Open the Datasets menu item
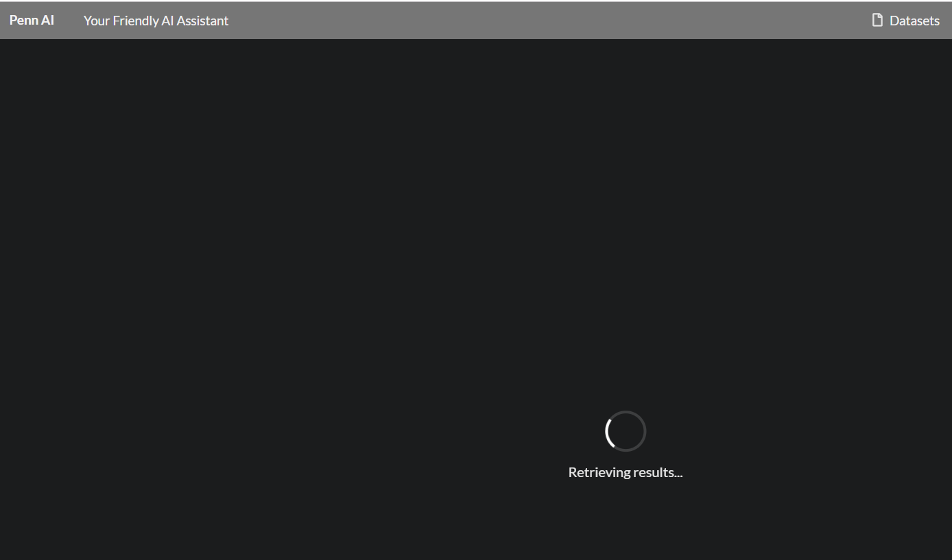This screenshot has width=952, height=560. point(905,21)
